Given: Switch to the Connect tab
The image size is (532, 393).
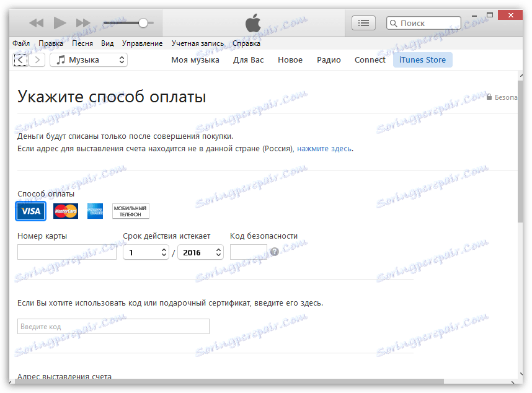Looking at the screenshot, I should click(370, 60).
